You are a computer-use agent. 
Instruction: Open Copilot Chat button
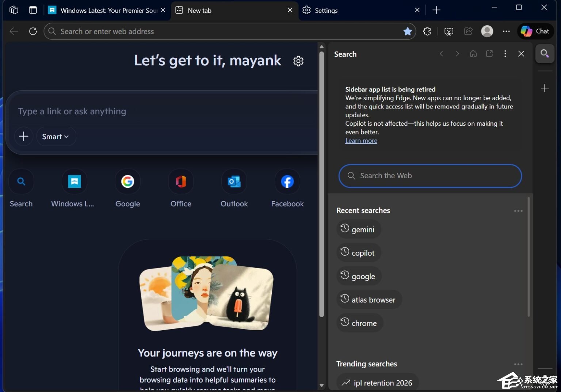coord(535,31)
